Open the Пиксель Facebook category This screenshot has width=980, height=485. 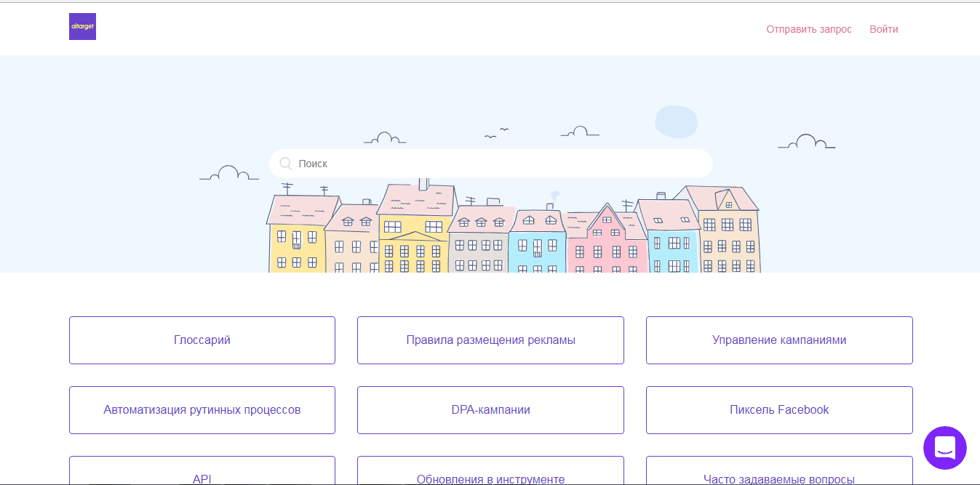779,410
